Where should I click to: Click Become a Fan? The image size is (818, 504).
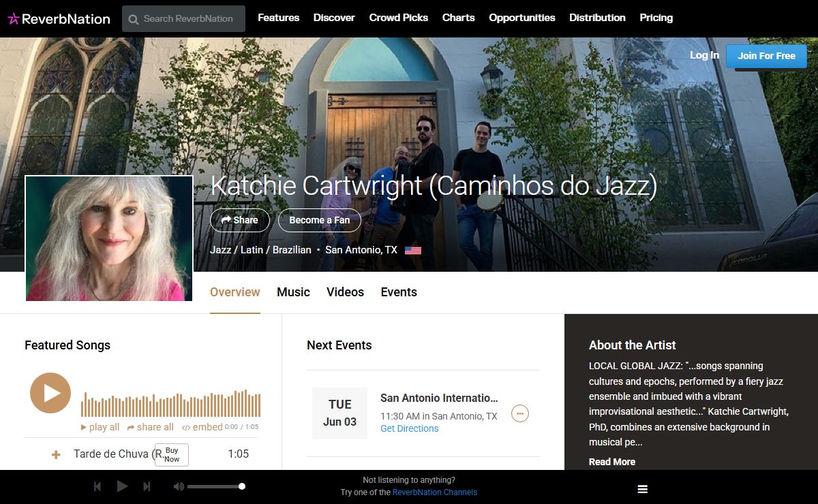coord(320,220)
